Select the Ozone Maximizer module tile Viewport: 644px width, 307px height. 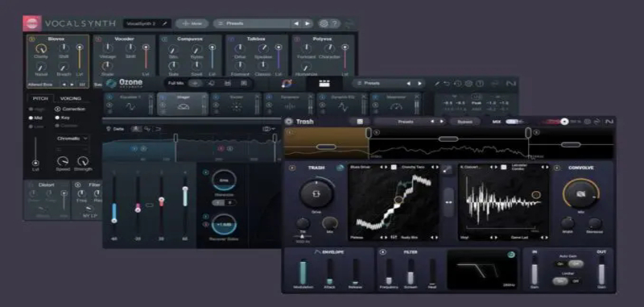point(396,104)
